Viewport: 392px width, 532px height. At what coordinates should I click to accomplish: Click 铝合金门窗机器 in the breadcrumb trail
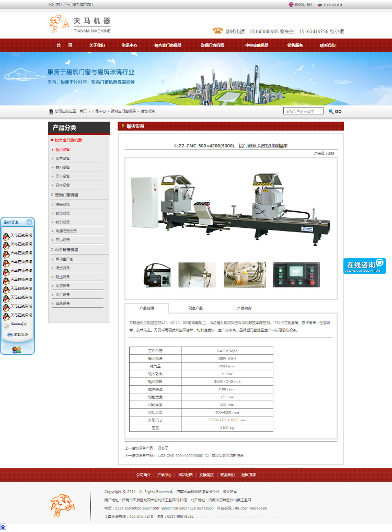123,111
